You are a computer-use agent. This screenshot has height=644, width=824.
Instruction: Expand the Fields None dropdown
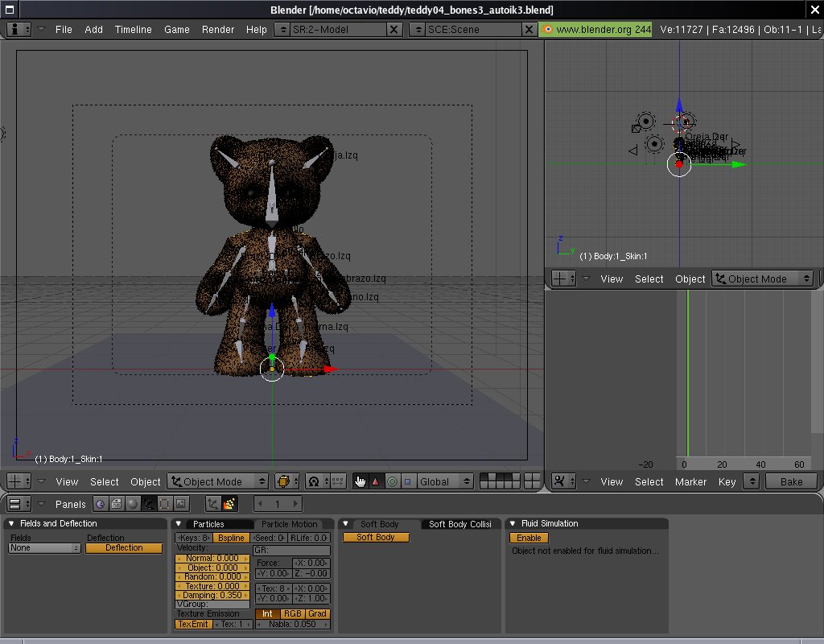point(44,548)
